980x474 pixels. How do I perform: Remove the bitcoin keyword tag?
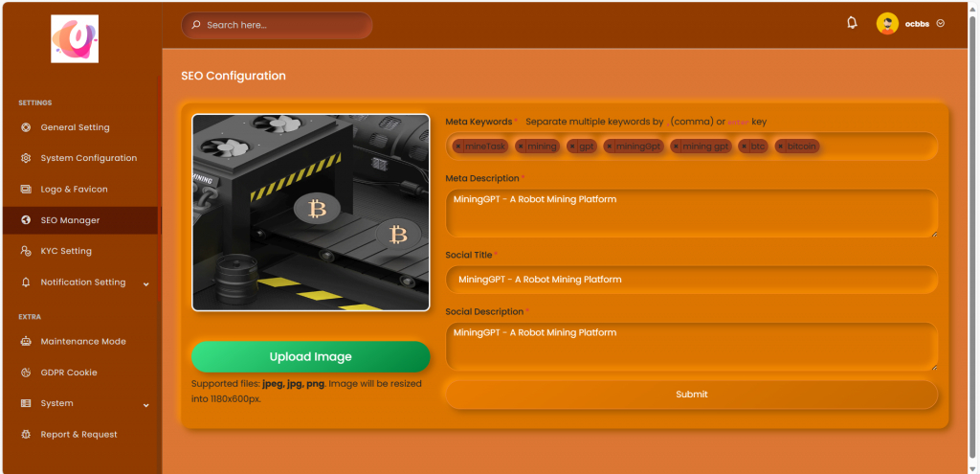click(781, 147)
